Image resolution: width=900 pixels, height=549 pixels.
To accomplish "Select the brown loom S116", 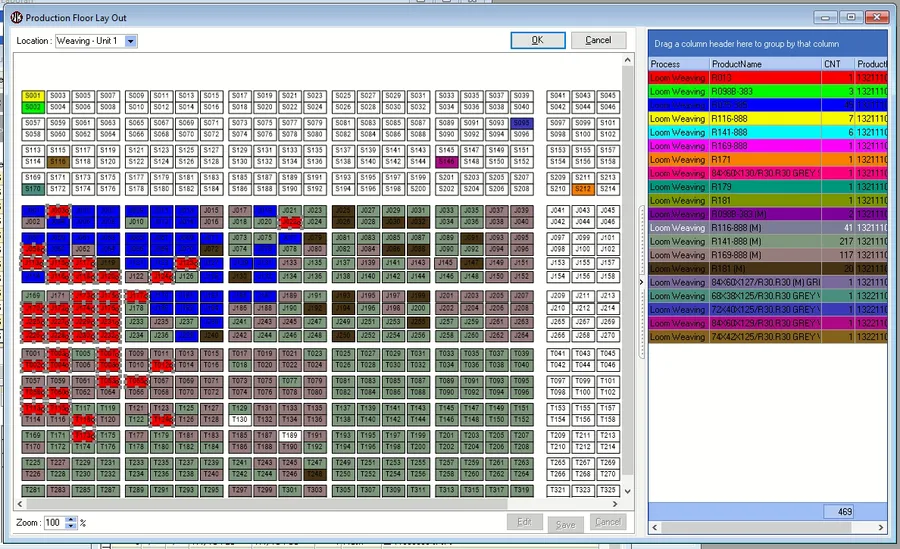I will pyautogui.click(x=58, y=162).
